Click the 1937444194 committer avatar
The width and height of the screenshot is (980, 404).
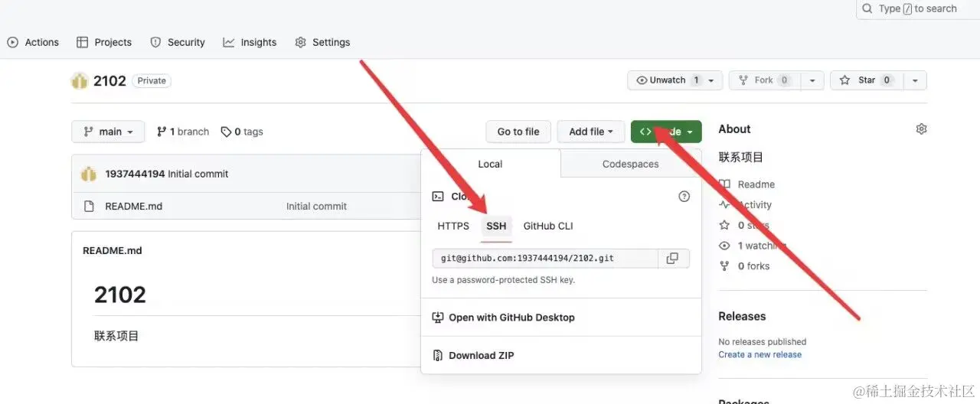click(89, 174)
